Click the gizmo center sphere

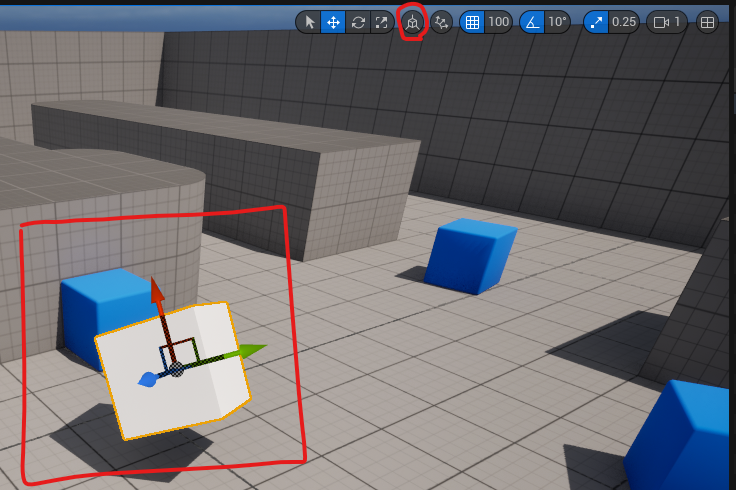pos(176,369)
